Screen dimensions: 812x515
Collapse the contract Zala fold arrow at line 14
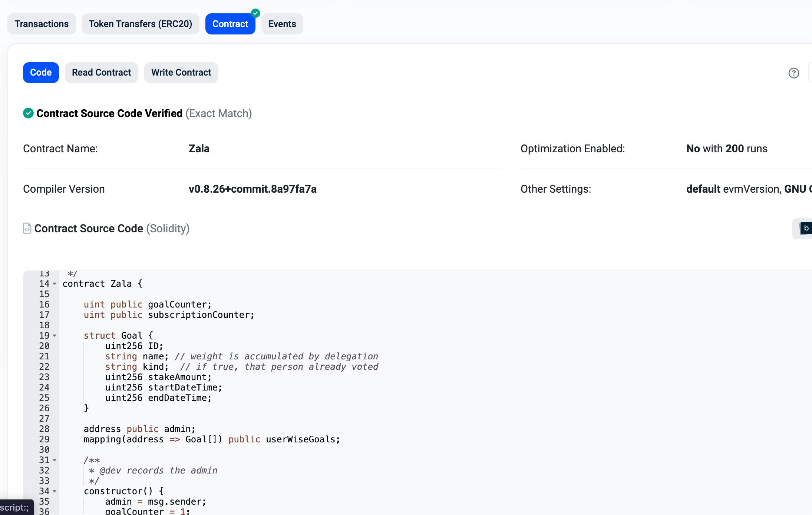[55, 284]
